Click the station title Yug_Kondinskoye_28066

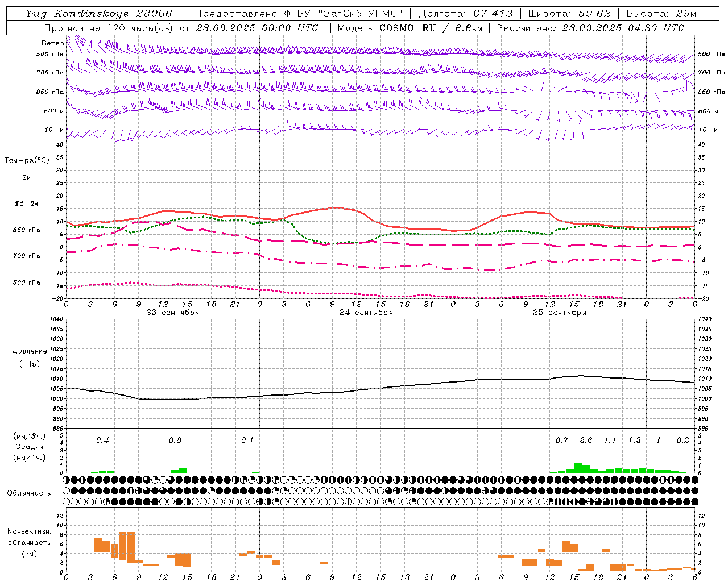[x=98, y=14]
